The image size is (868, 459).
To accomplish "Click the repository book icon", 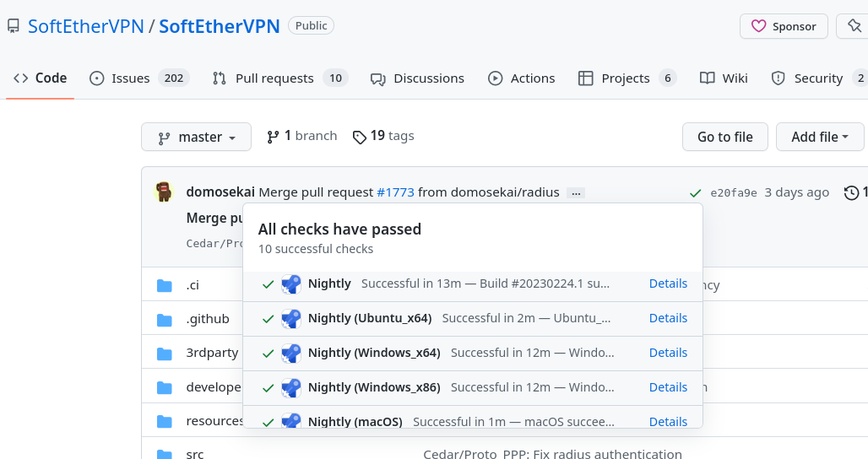I will click(x=14, y=26).
